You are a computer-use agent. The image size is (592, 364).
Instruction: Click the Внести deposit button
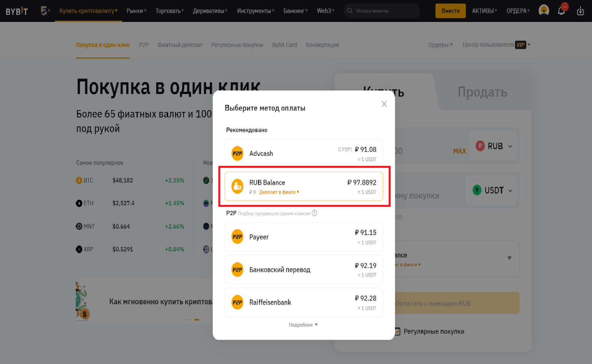coord(450,11)
